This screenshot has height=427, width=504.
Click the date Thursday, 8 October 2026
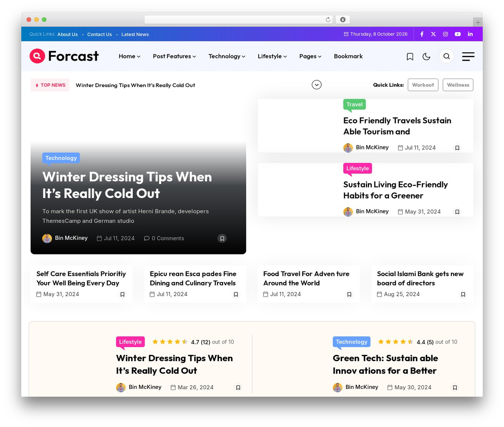click(376, 34)
